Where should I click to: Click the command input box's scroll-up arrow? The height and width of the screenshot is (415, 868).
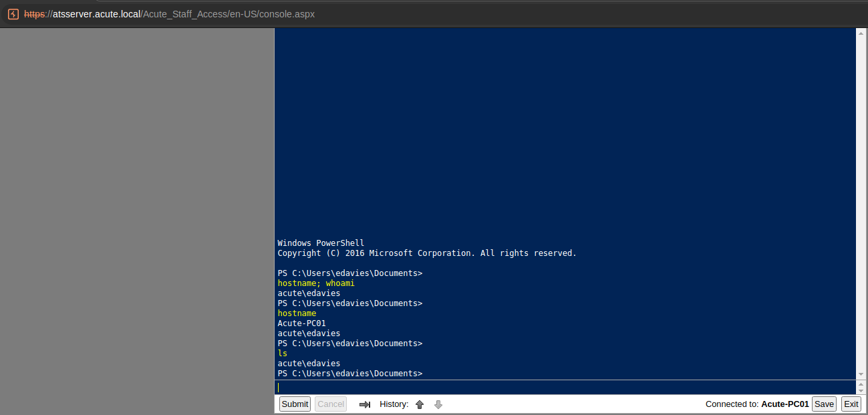tap(862, 384)
